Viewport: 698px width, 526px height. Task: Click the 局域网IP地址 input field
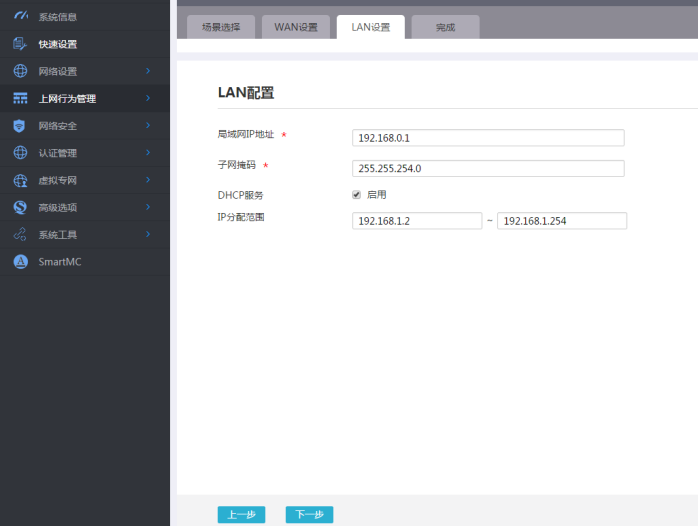click(488, 138)
